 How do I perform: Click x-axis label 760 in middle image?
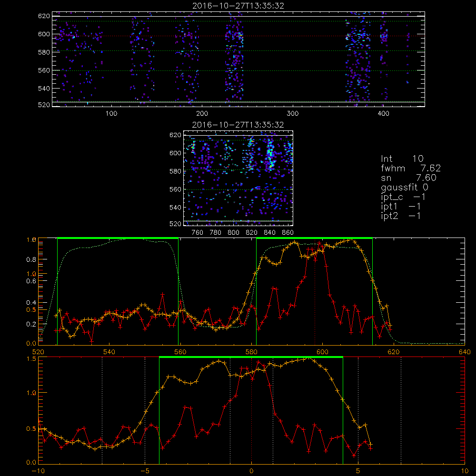[198, 233]
